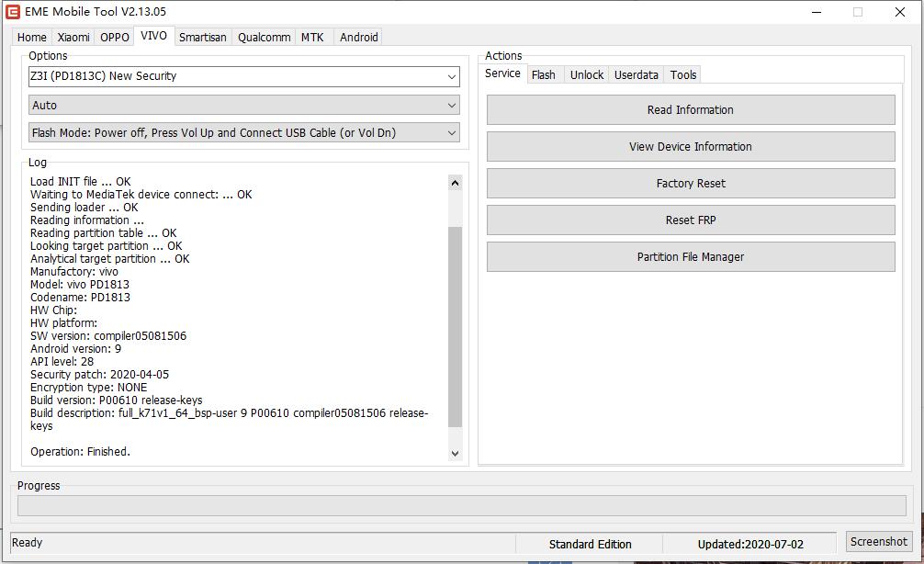The height and width of the screenshot is (564, 924).
Task: Open the Smartisan tab
Action: [x=203, y=37]
